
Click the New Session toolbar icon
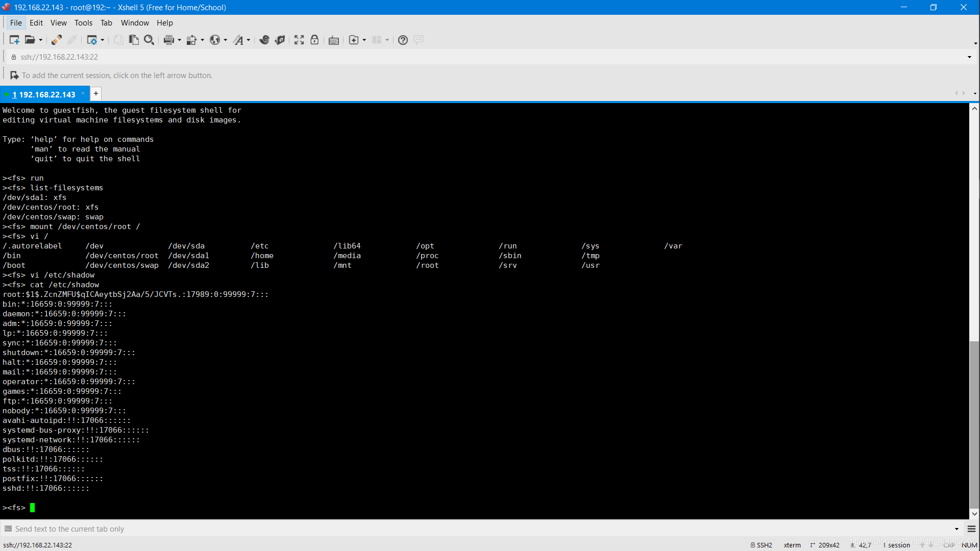pyautogui.click(x=14, y=40)
